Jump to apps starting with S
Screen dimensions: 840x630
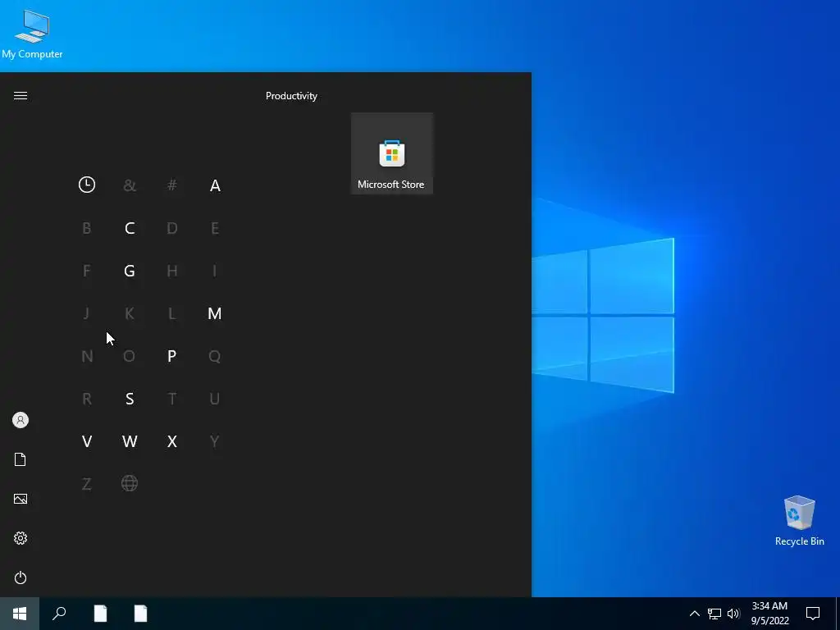[x=129, y=399]
